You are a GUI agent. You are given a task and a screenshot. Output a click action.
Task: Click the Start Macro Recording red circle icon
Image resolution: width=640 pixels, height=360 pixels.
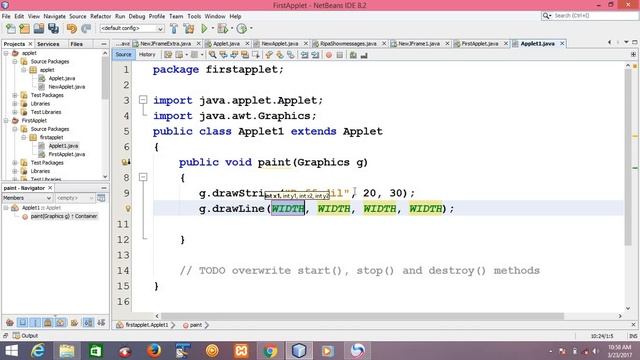pos(329,55)
